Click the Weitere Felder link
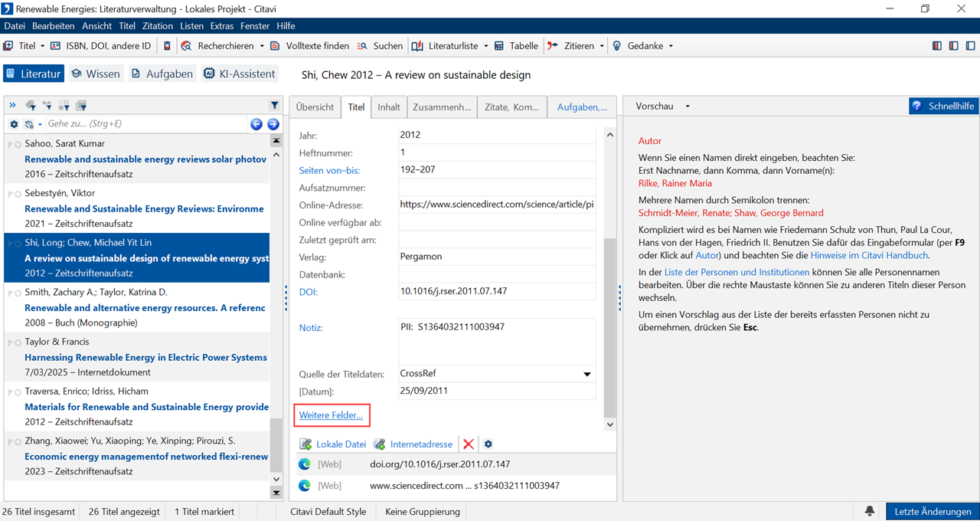Screen dimensions: 980x521 click(331, 415)
